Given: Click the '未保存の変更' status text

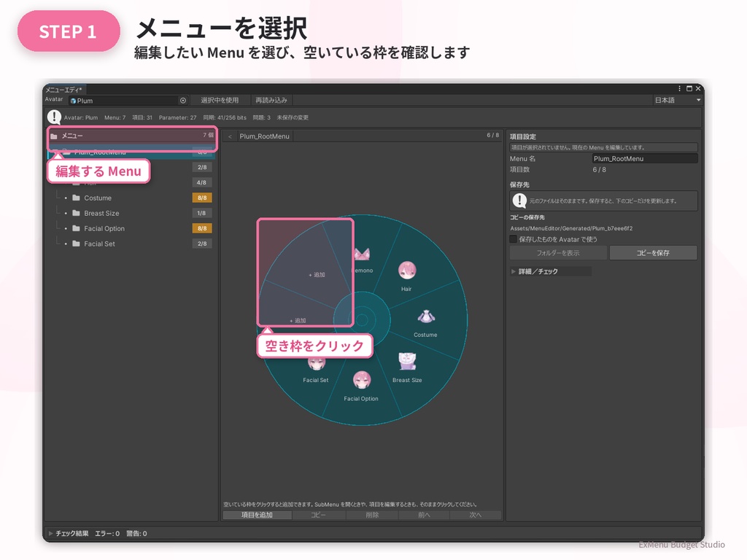Looking at the screenshot, I should [293, 117].
